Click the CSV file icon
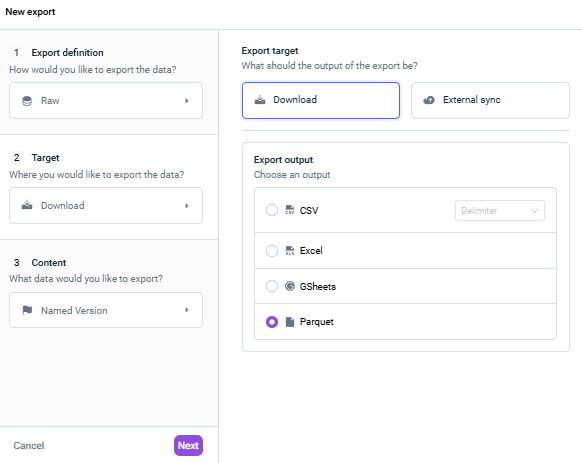Screen dimensions: 582x463 290,210
